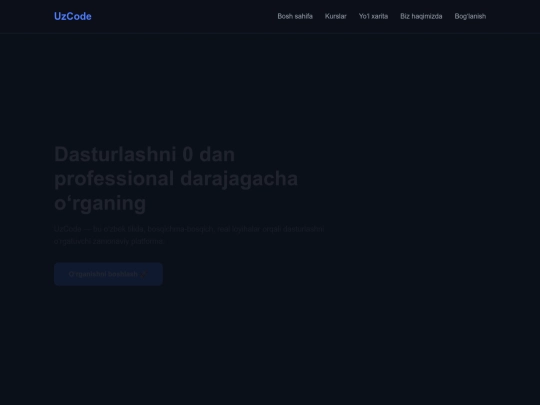Click the UzCode logo

point(73,16)
